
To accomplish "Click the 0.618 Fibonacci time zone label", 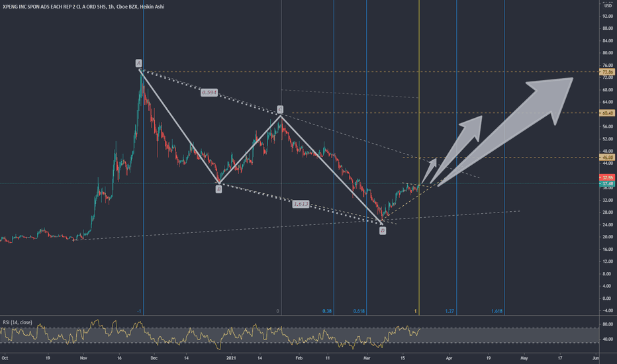I will pyautogui.click(x=359, y=311).
